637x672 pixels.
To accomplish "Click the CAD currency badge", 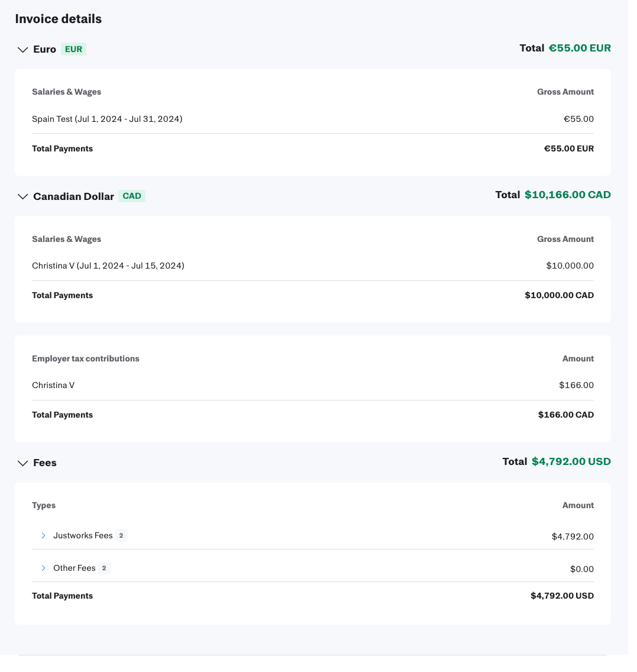I will 131,196.
